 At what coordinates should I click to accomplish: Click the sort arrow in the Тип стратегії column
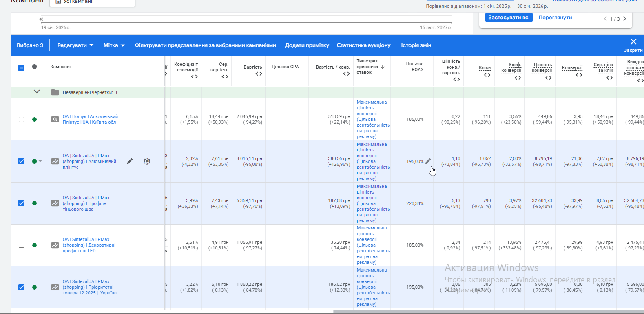(383, 67)
